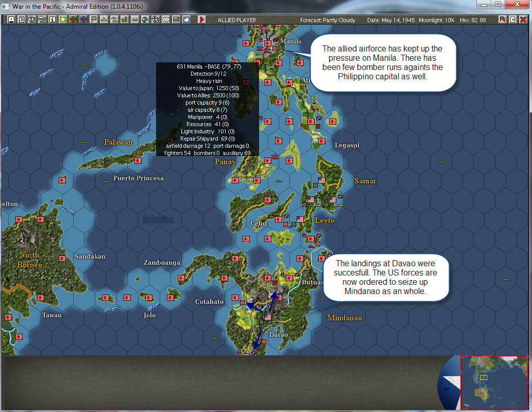Click the North Borneo label
This screenshot has width=532, height=412.
click(x=29, y=260)
